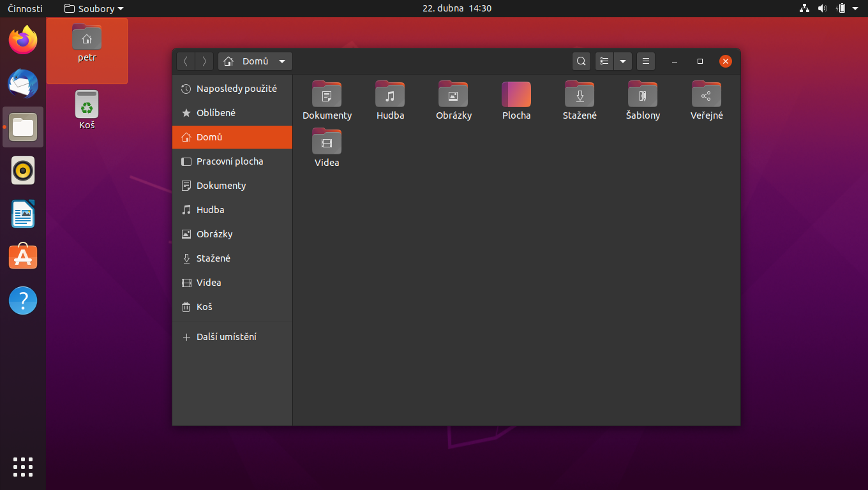Click the Files icon in the dock
This screenshot has width=868, height=490.
[x=23, y=127]
